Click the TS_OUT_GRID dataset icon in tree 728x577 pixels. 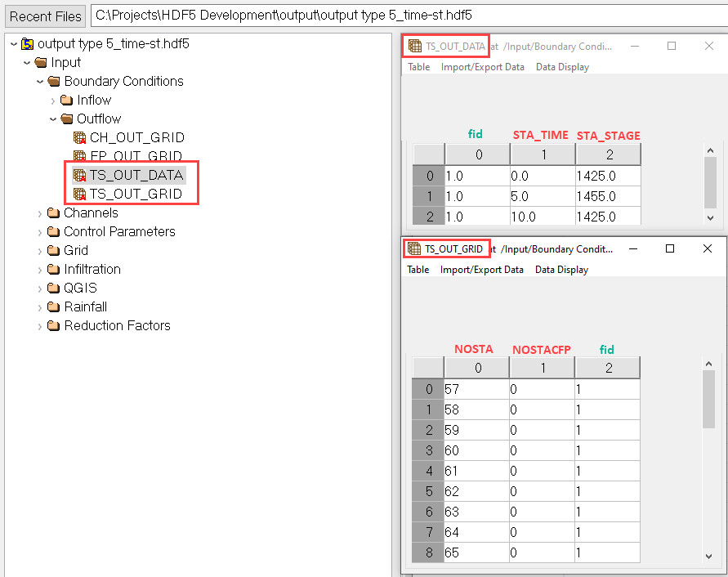tap(79, 194)
